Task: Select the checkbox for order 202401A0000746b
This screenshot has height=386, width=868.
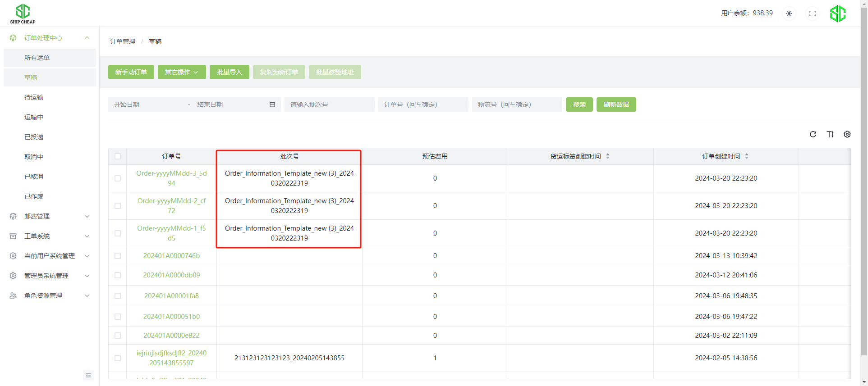Action: tap(118, 256)
